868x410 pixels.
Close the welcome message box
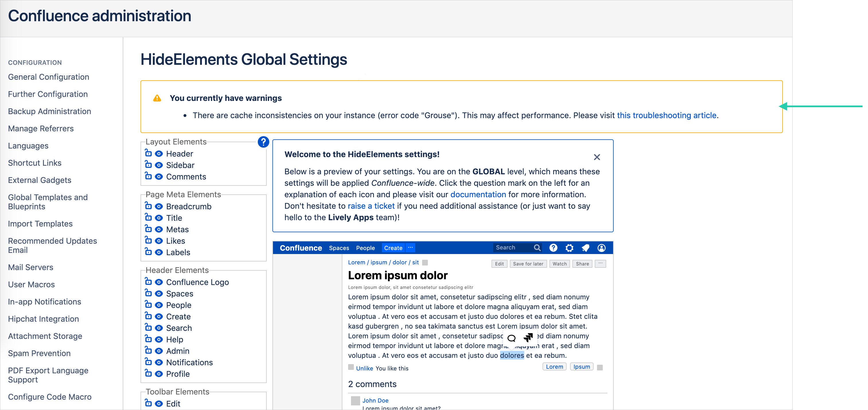[597, 157]
